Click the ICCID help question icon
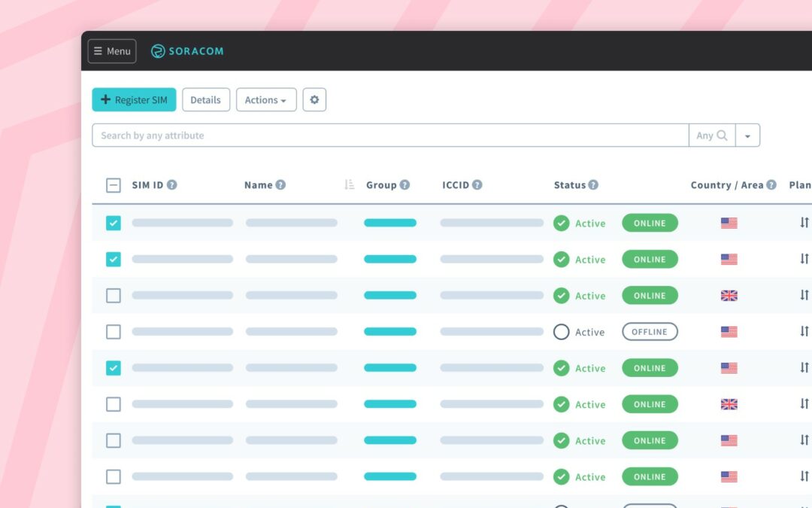 (x=477, y=185)
